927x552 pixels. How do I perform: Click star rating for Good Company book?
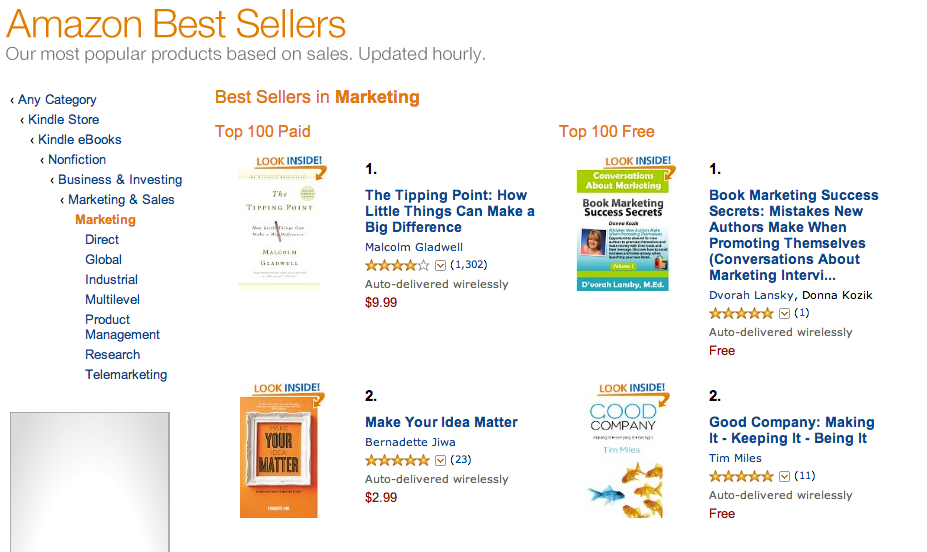741,476
